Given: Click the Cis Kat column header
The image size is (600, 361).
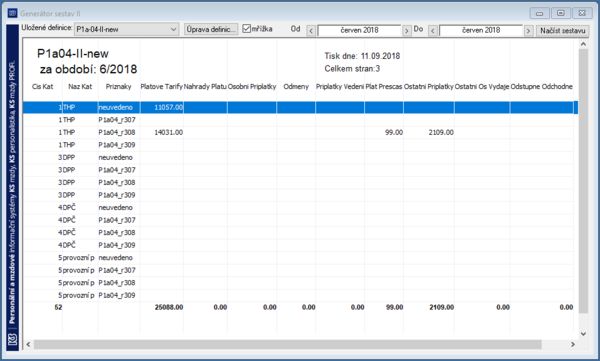Looking at the screenshot, I should [42, 87].
